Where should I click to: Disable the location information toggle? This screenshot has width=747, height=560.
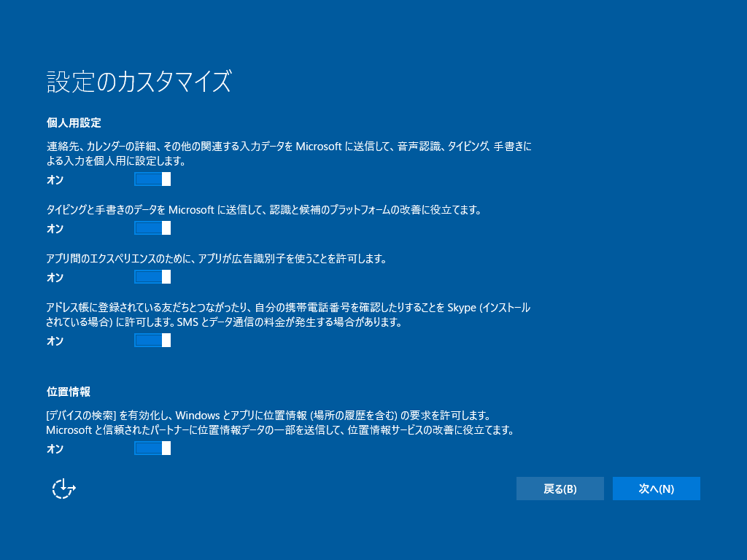tap(152, 448)
